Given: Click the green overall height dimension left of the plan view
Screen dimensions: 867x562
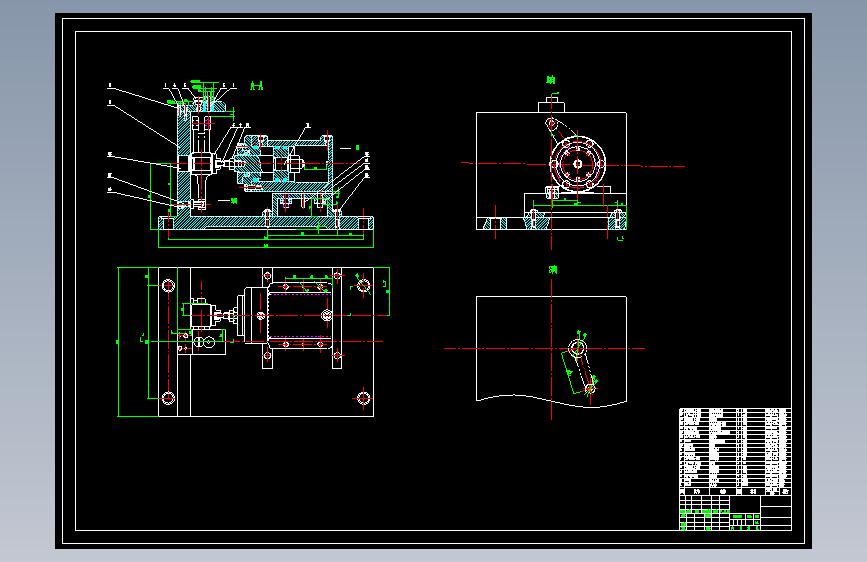Looking at the screenshot, I should pos(118,342).
